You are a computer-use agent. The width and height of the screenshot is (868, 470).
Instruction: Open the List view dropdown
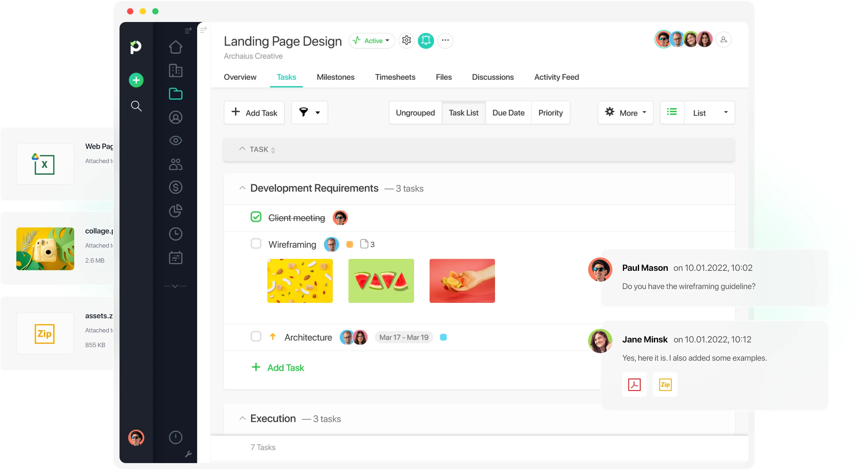point(709,113)
